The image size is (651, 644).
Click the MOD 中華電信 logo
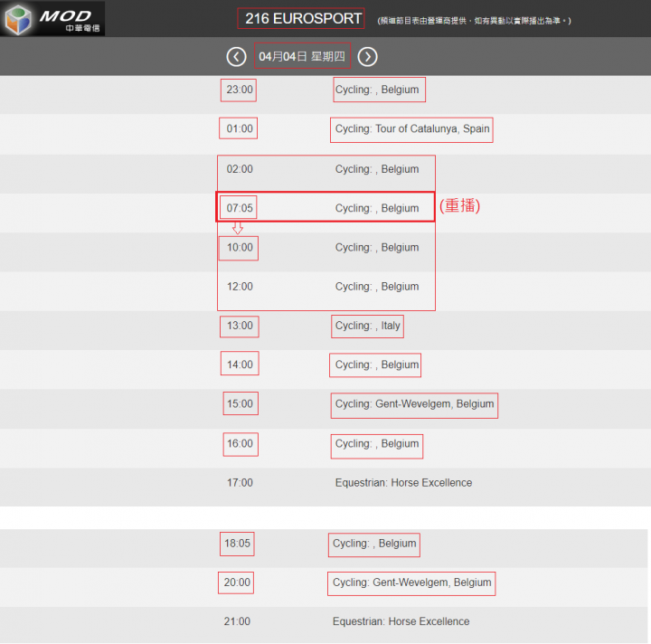click(52, 19)
